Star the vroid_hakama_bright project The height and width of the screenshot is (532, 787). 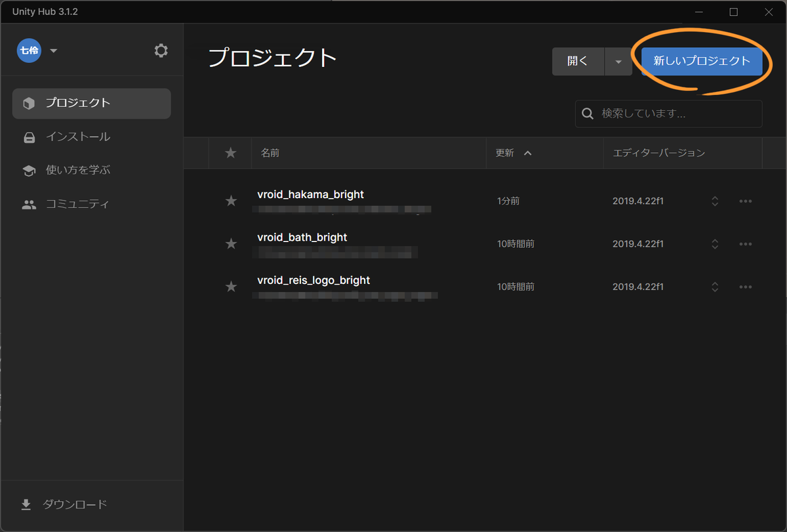(x=231, y=201)
